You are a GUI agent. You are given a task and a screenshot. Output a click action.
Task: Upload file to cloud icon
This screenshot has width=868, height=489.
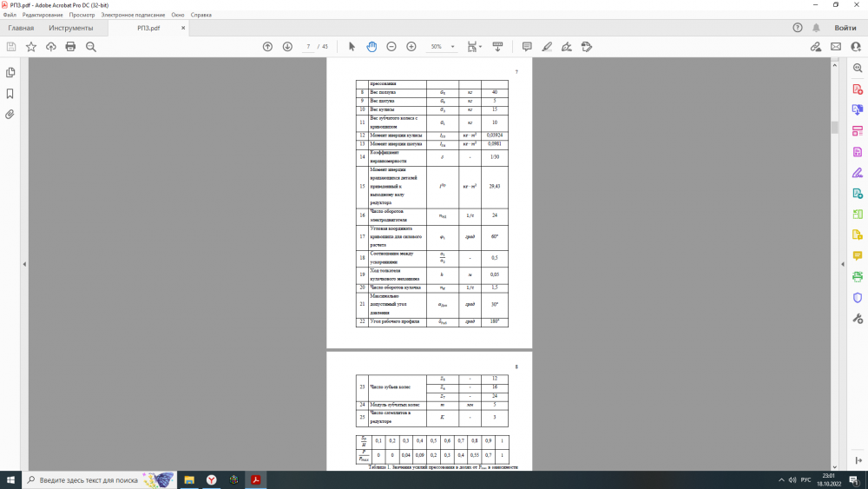tap(51, 47)
